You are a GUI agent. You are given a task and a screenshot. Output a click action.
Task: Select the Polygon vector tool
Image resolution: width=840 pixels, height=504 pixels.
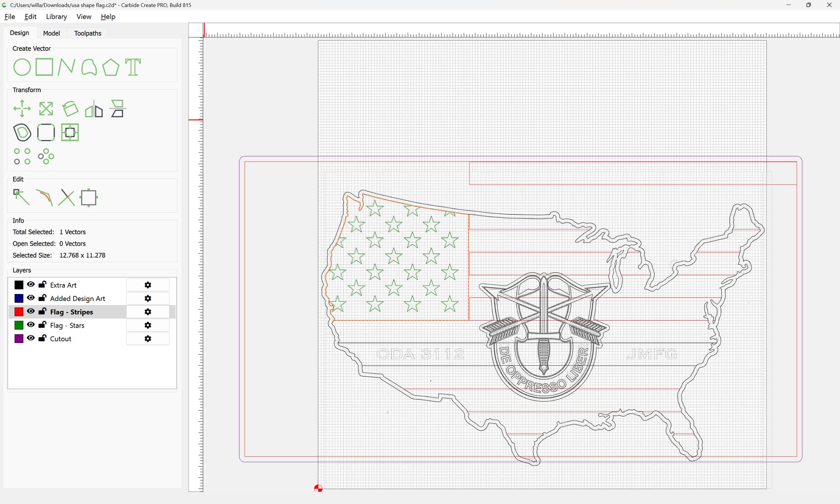(111, 67)
